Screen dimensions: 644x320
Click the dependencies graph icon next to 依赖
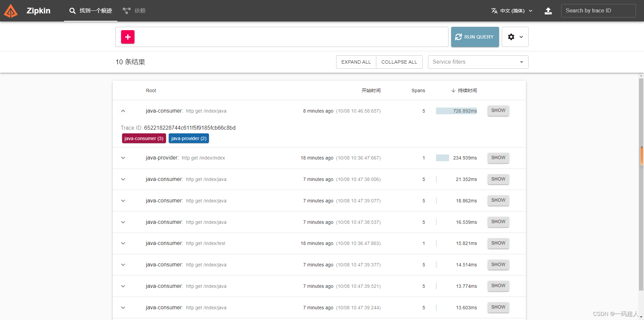126,10
